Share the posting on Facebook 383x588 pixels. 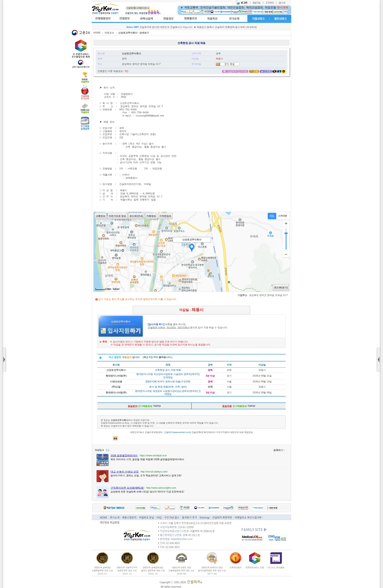click(279, 71)
